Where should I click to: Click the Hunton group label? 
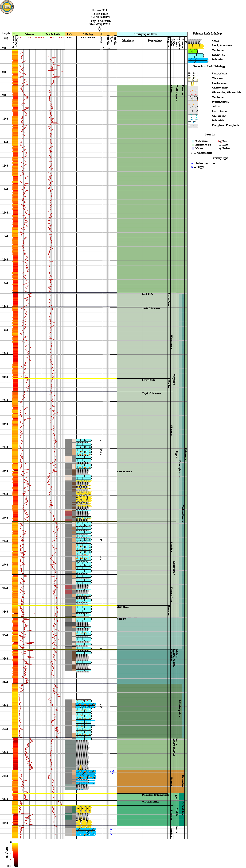pos(171,781)
